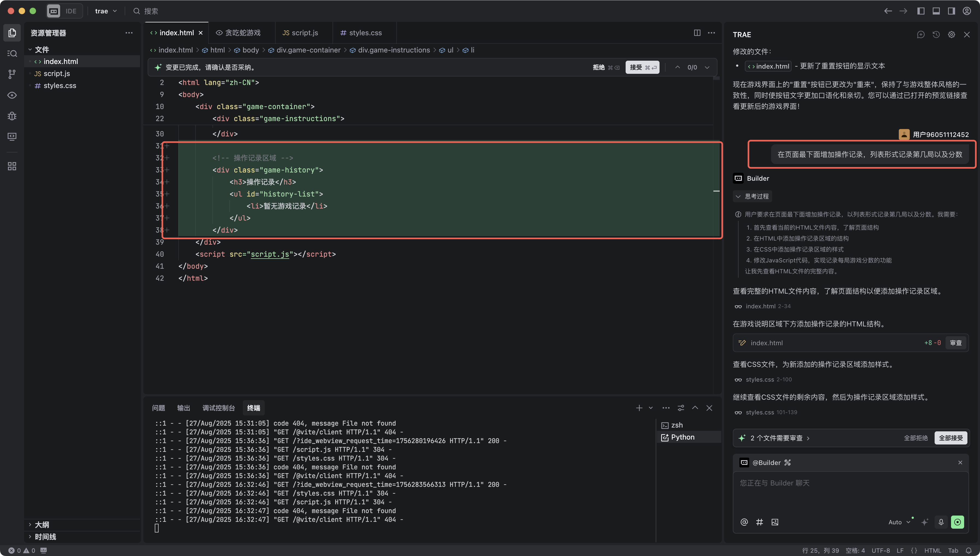Close the TRAE chat panel
Viewport: 980px width, 556px height.
(967, 35)
